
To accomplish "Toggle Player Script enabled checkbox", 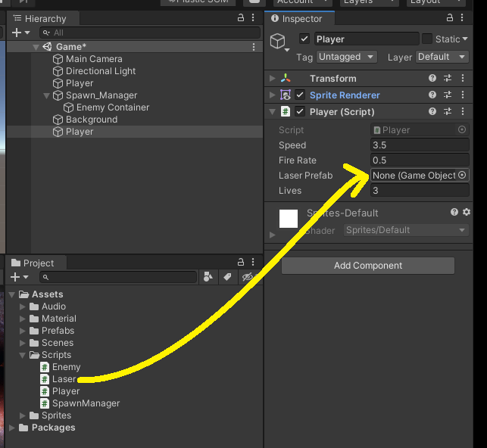I will [300, 112].
